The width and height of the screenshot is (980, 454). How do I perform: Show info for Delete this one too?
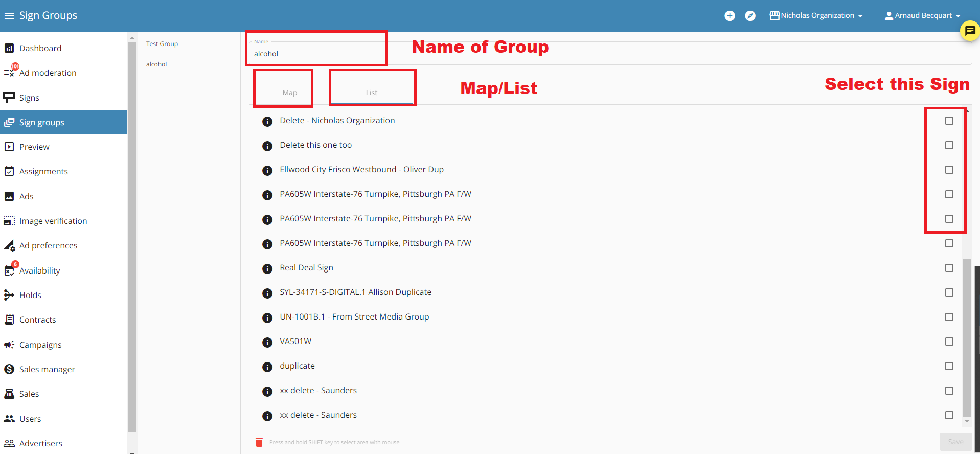[267, 146]
